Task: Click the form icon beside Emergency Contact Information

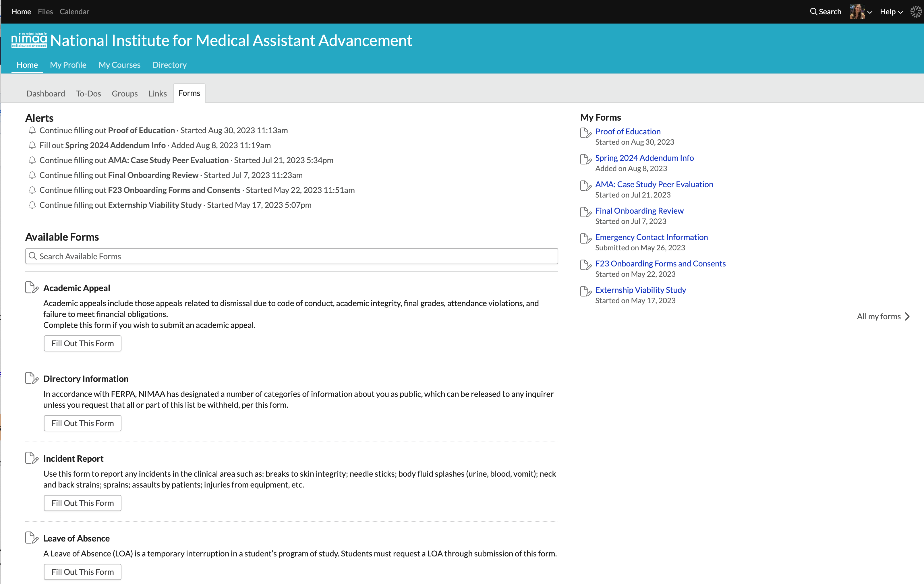Action: click(x=585, y=238)
